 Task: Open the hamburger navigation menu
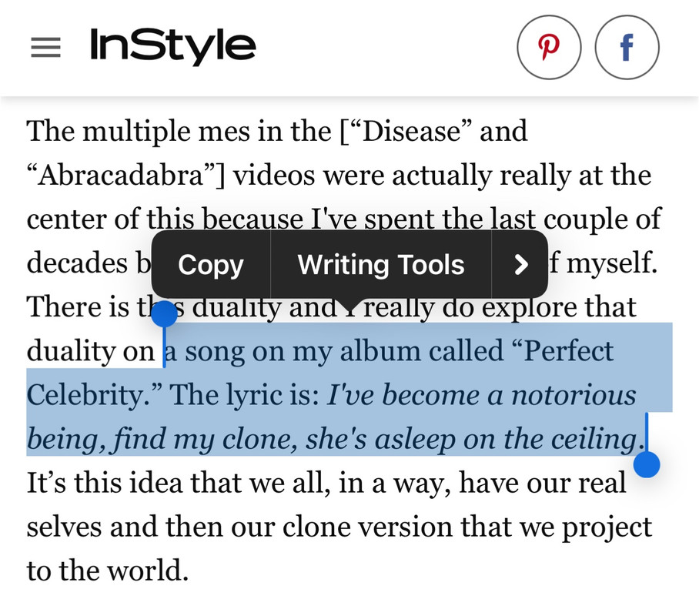coord(45,47)
